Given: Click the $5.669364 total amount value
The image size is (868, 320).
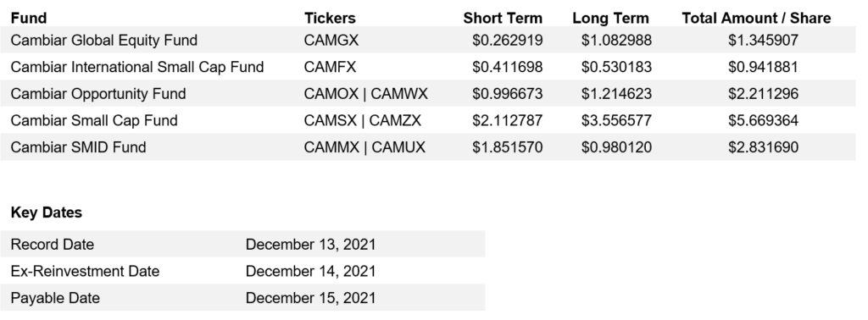Looking at the screenshot, I should (x=764, y=120).
